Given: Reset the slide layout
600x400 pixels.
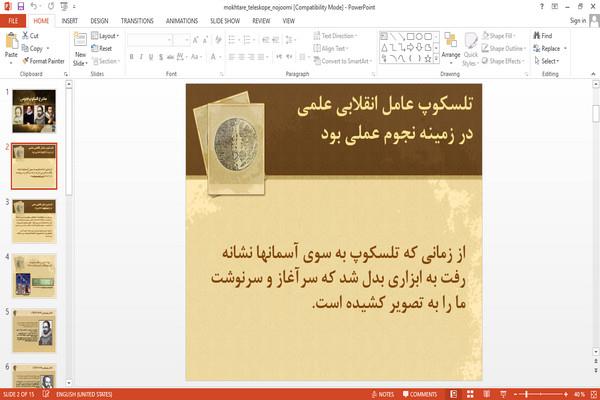Looking at the screenshot, I should click(102, 48).
